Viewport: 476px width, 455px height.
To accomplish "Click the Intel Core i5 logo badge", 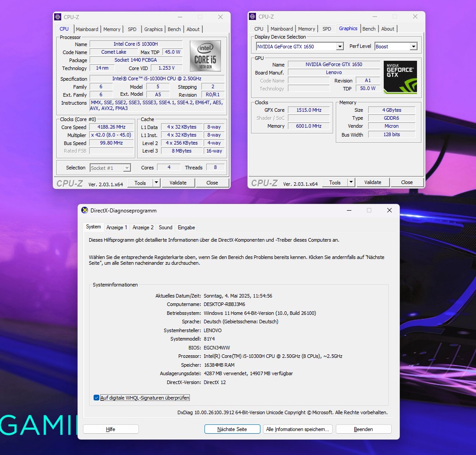I will click(205, 56).
